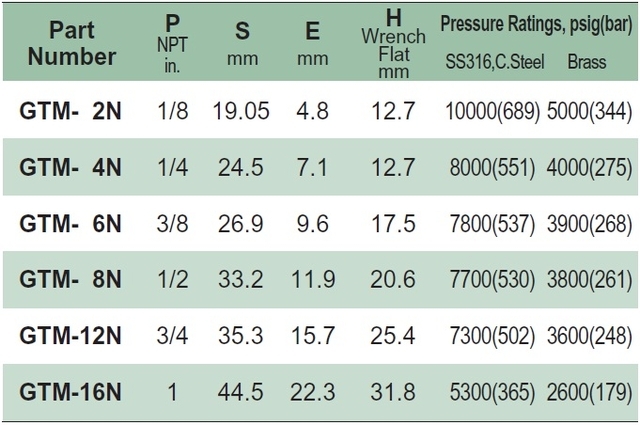Select the GTM- 8N part number
The width and height of the screenshot is (640, 425).
click(x=70, y=279)
